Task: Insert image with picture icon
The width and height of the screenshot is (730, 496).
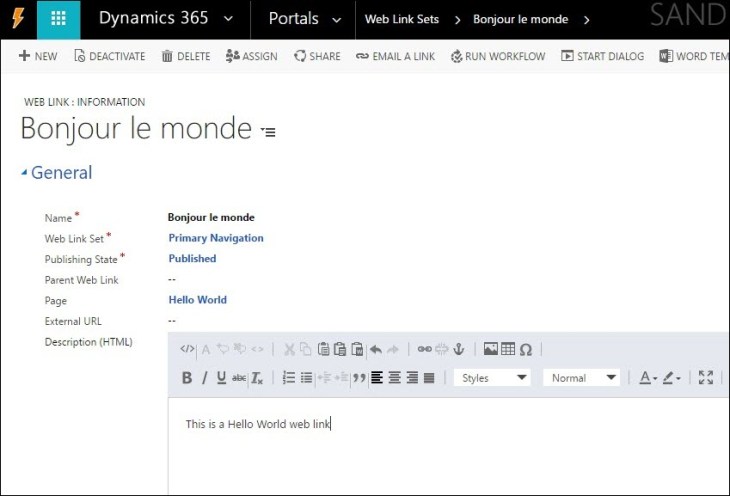Action: 491,349
